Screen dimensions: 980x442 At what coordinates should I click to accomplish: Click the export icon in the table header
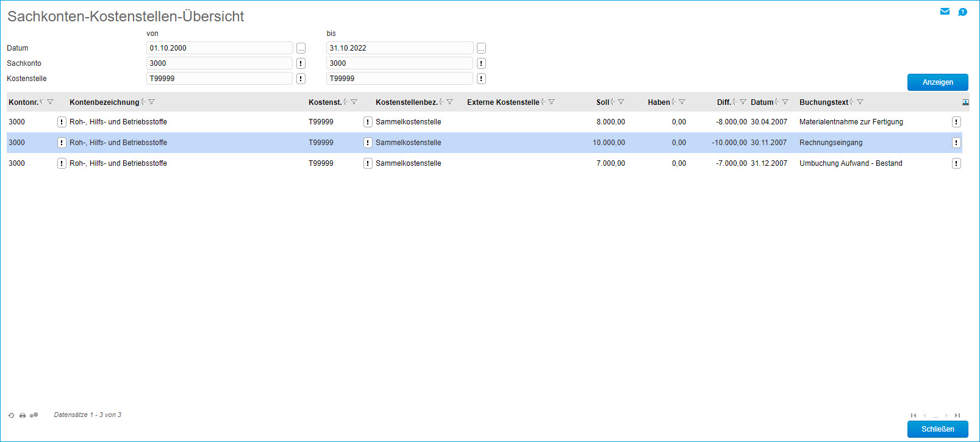[x=965, y=102]
